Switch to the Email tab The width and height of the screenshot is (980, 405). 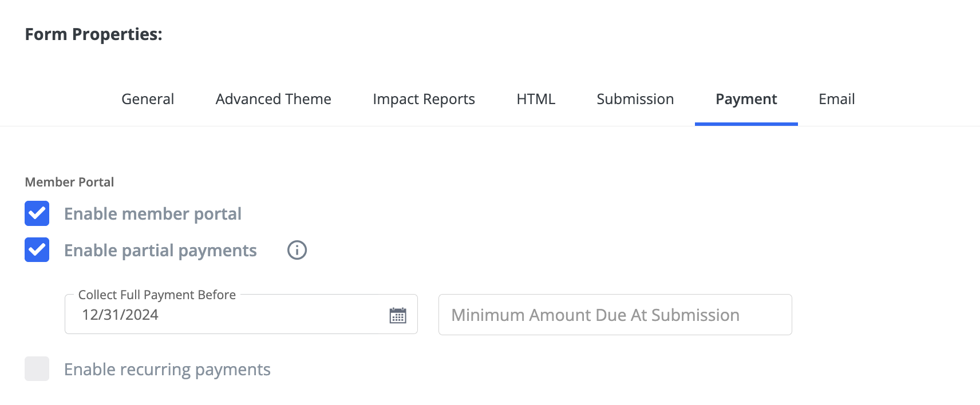(837, 99)
